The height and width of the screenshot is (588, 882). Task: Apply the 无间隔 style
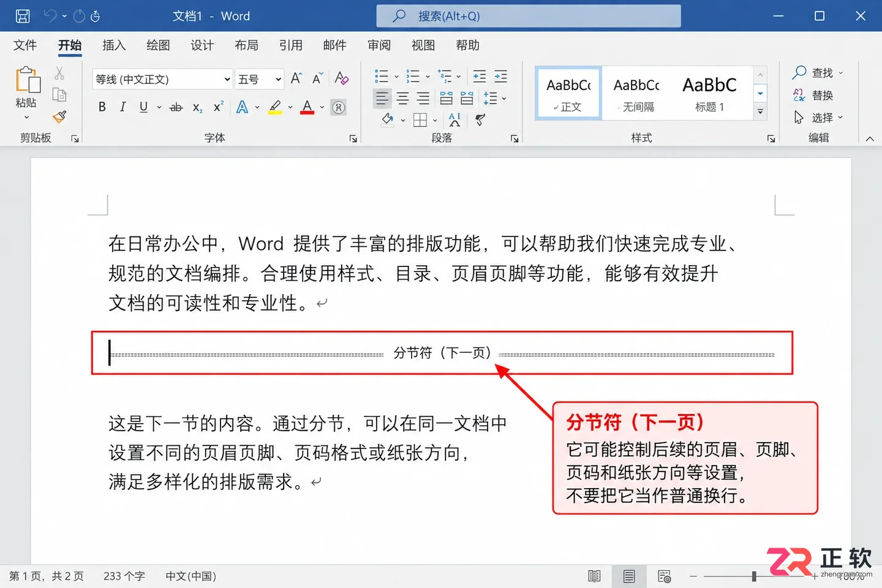click(x=637, y=93)
